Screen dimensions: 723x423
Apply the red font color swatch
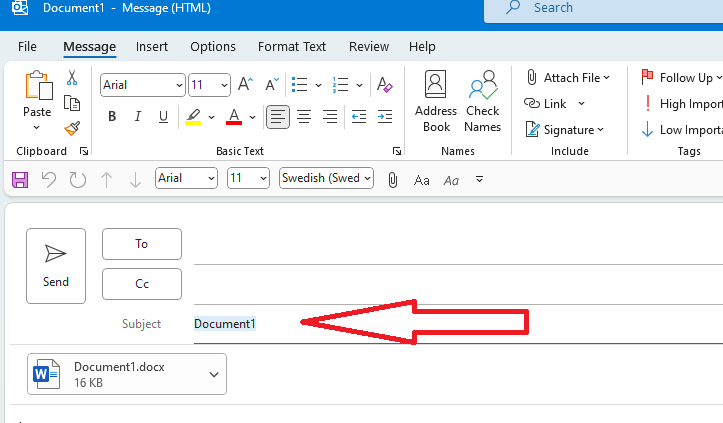pos(234,116)
